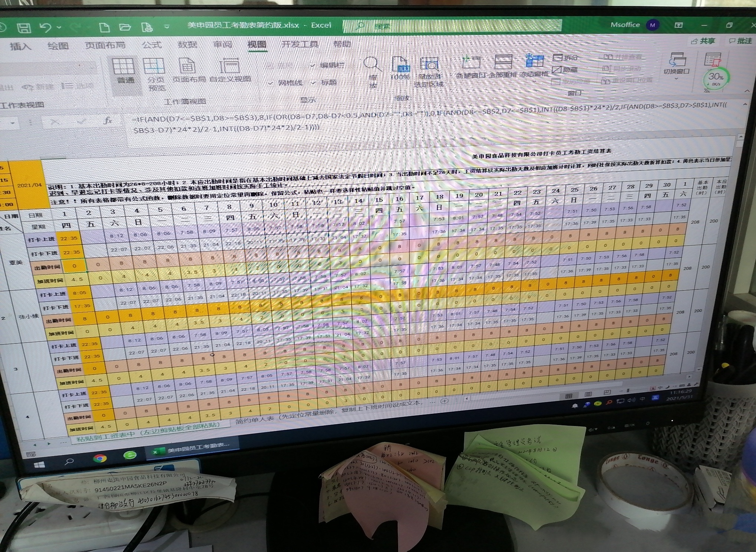
Task: Expand the 冻结窗格 dropdown arrow
Action: [x=534, y=82]
